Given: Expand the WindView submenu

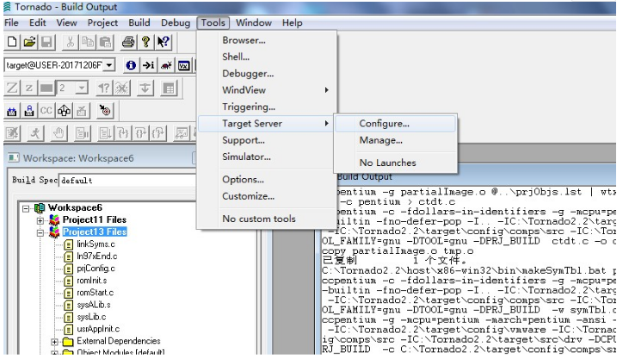Looking at the screenshot, I should pyautogui.click(x=267, y=90).
